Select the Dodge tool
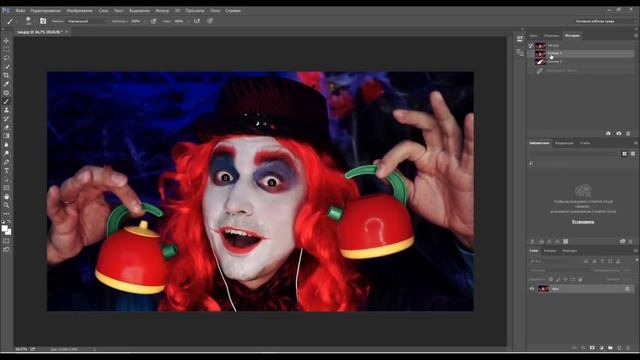 click(6, 153)
